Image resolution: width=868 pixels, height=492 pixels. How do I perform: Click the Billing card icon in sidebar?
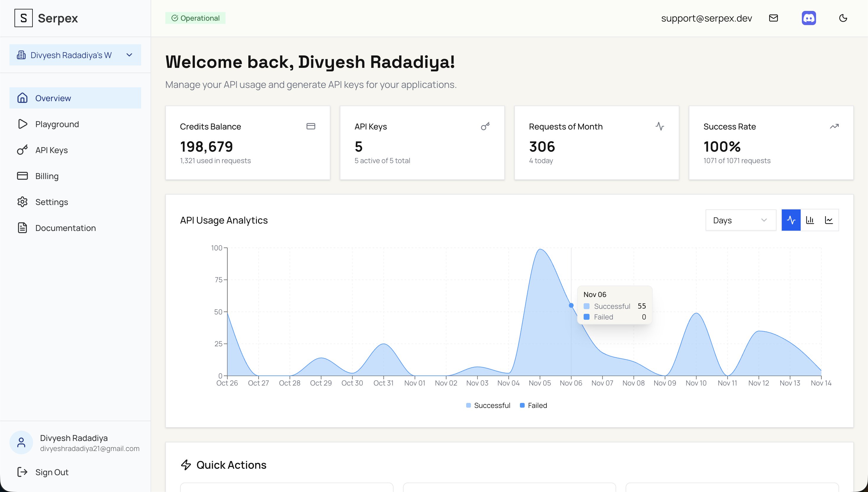point(22,176)
